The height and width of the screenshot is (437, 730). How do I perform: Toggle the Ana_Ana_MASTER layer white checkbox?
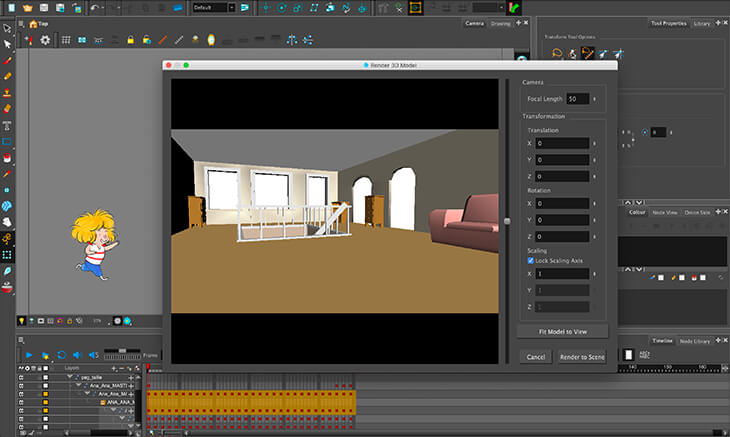tap(45, 386)
